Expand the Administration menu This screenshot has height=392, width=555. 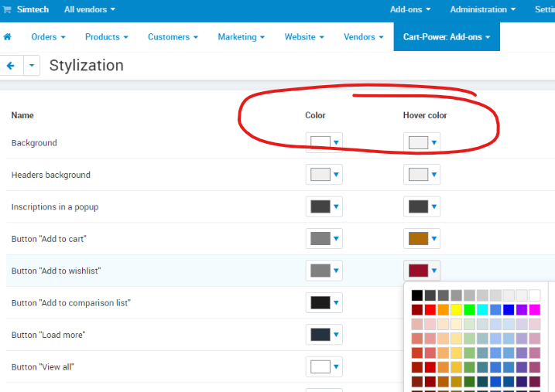pos(483,10)
